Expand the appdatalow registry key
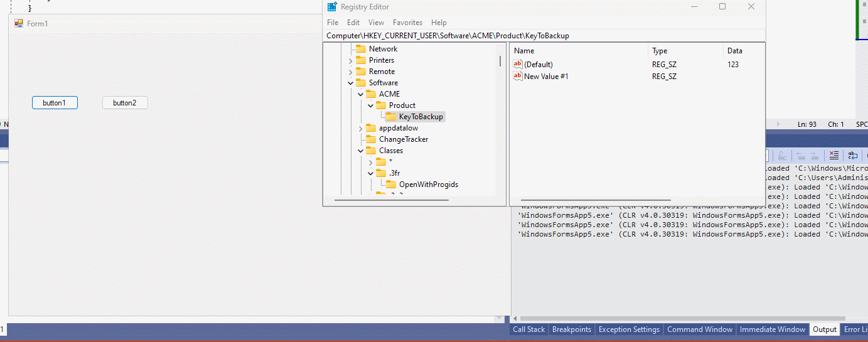Viewport: 868px width, 342px height. [360, 128]
